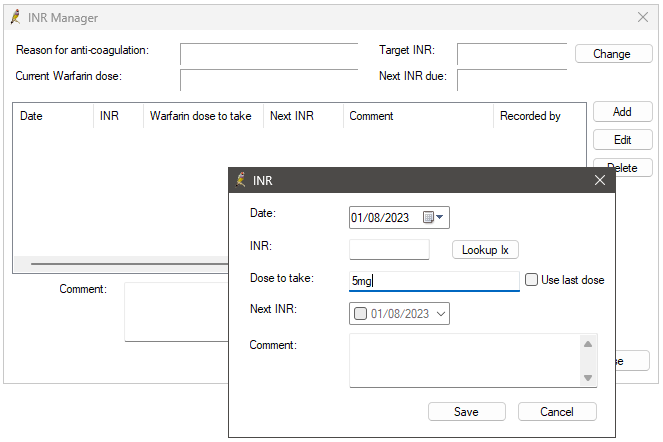Screen dimensions: 663x442
Task: Expand the Next INR date dropdown
Action: (441, 314)
